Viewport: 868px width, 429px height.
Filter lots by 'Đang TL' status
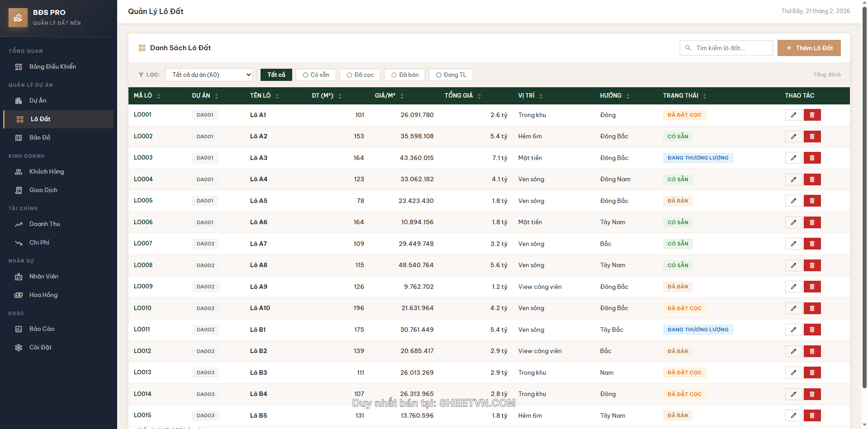pos(451,75)
